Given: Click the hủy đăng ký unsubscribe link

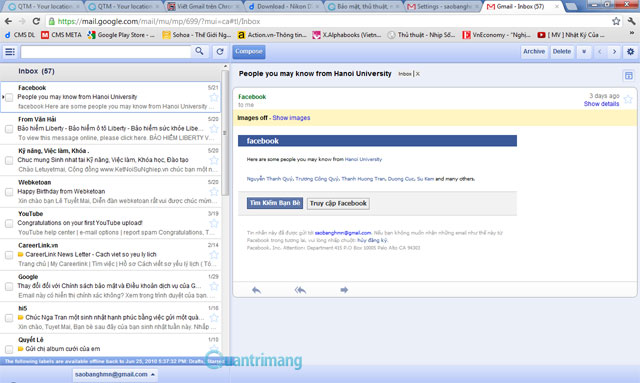Looking at the screenshot, I should click(x=372, y=240).
